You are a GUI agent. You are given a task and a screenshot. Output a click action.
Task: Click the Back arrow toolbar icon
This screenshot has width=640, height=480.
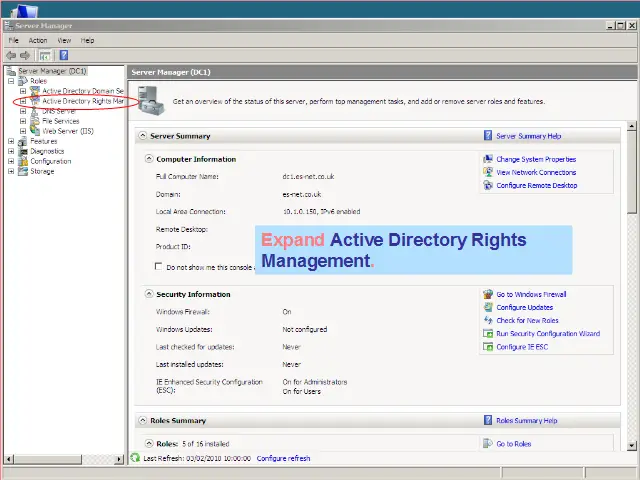click(x=11, y=55)
